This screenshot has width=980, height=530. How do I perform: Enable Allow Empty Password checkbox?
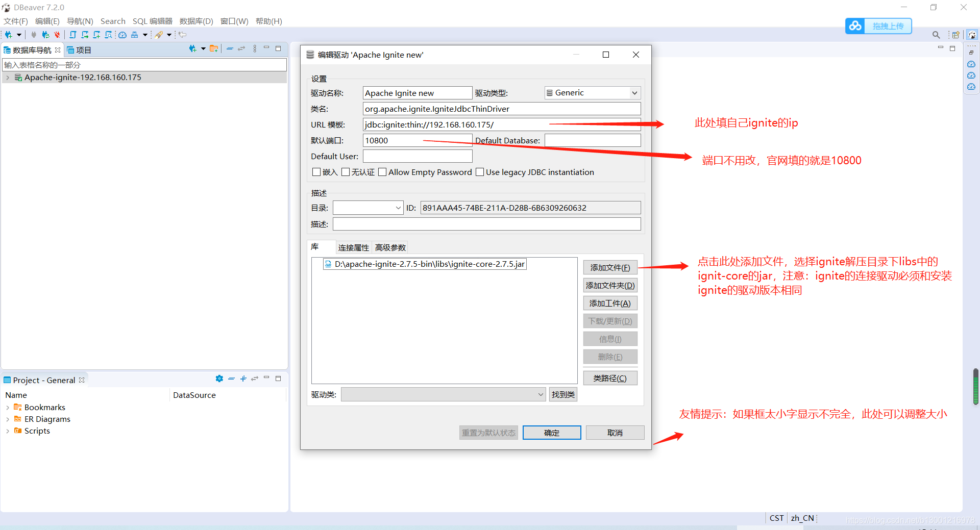[382, 172]
